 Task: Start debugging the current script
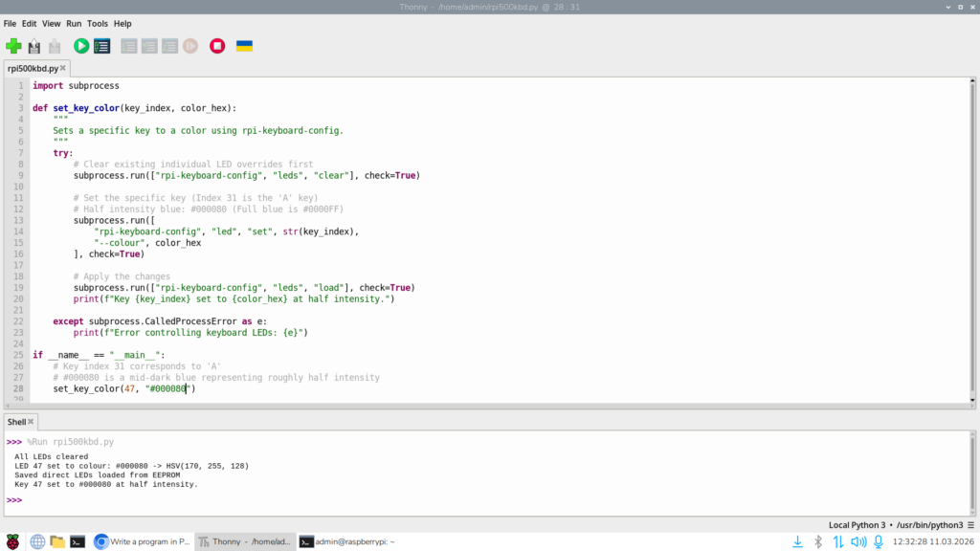click(x=102, y=45)
